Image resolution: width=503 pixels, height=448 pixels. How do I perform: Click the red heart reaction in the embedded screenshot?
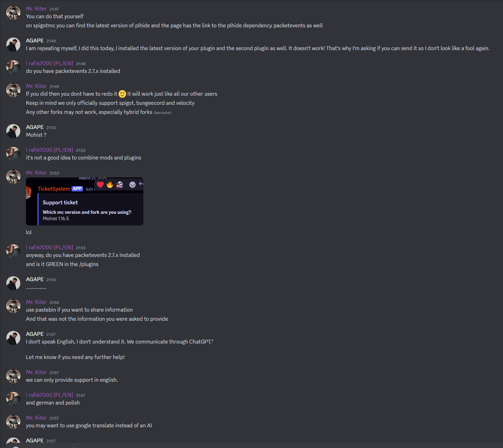[x=100, y=184]
